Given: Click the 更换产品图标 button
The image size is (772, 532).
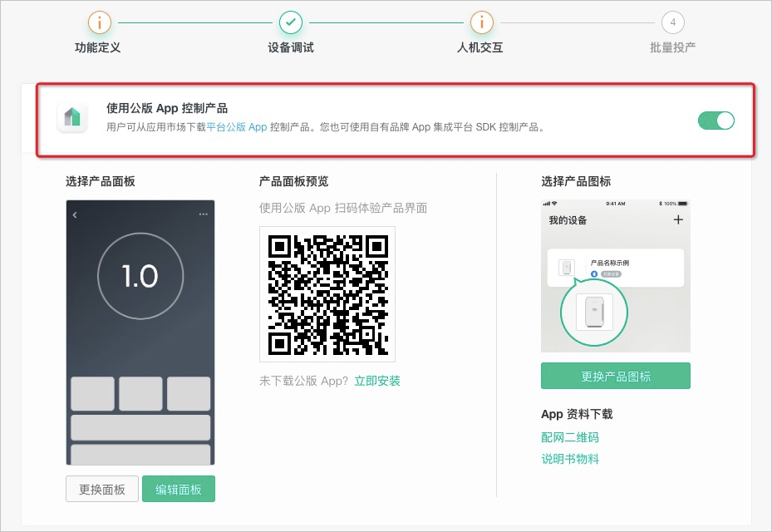Looking at the screenshot, I should point(616,376).
